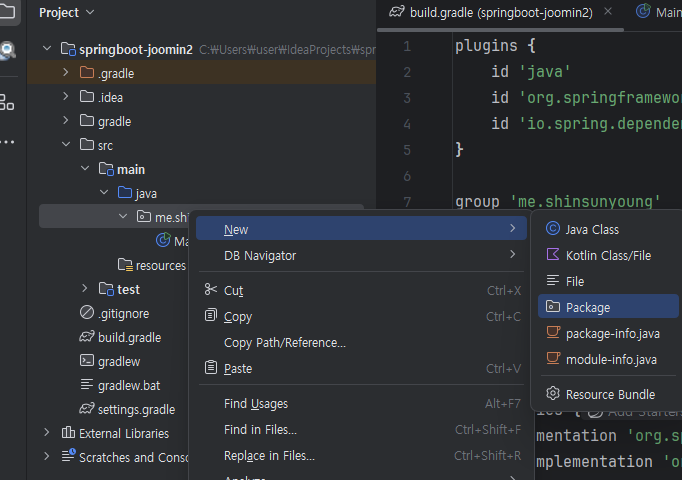Click the Main class icon in tree
Image resolution: width=682 pixels, height=480 pixels.
pyautogui.click(x=164, y=240)
